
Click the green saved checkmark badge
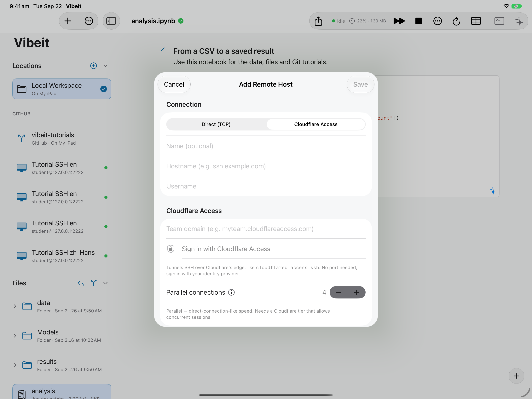[181, 21]
